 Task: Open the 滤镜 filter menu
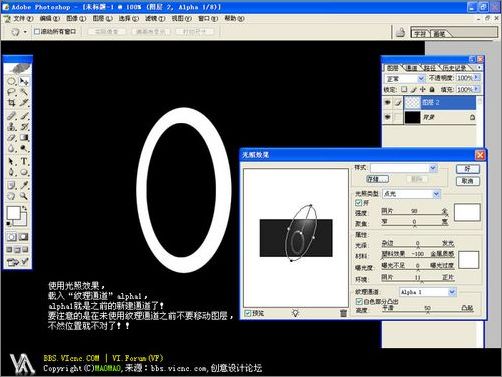pos(155,18)
